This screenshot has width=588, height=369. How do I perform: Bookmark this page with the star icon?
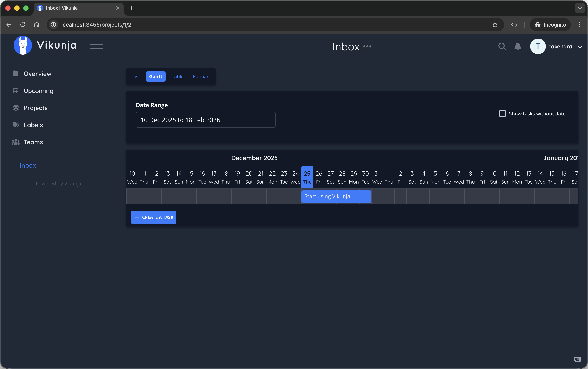tap(495, 25)
